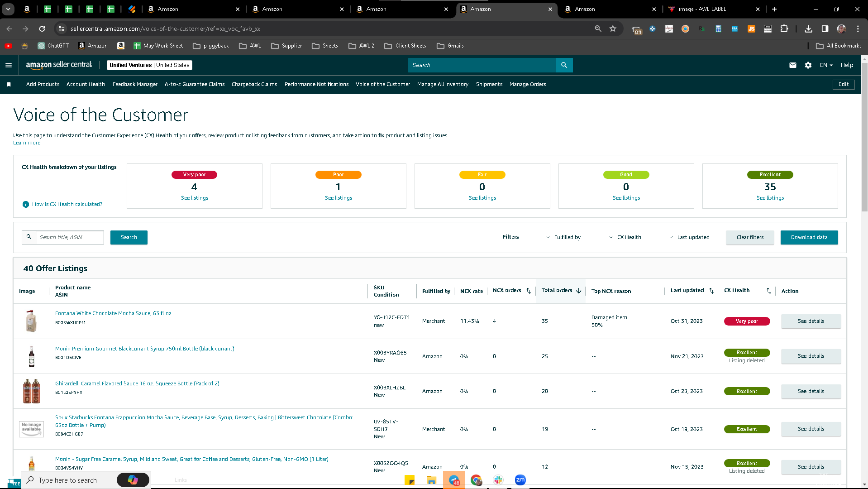Click the browser back arrow
868x489 pixels.
[x=10, y=29]
